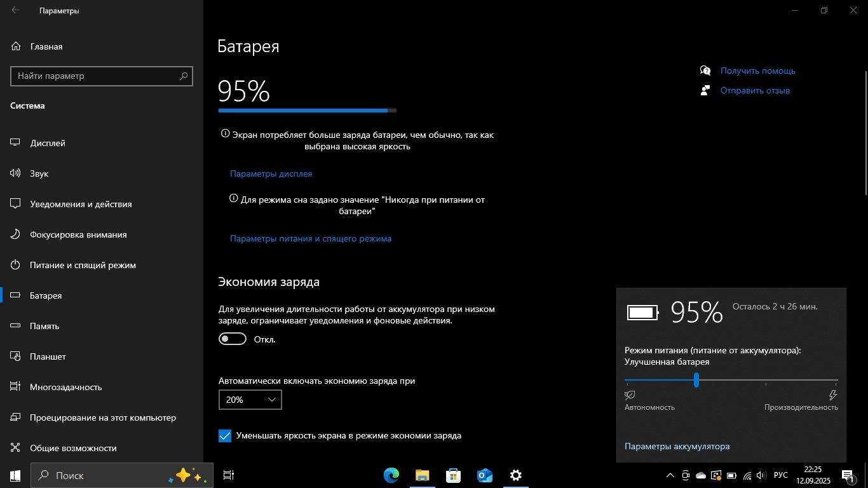The height and width of the screenshot is (488, 868).
Task: Open Питание и спящий режим section
Action: click(x=83, y=265)
